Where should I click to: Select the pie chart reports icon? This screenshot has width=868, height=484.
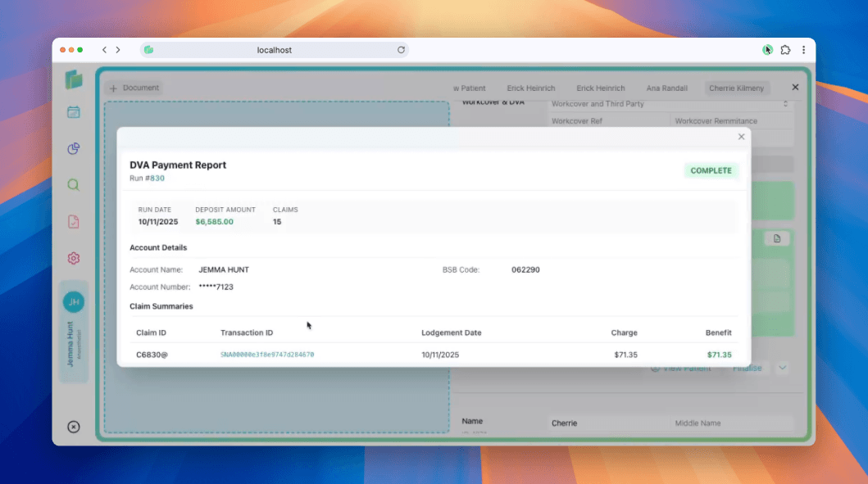tap(74, 149)
